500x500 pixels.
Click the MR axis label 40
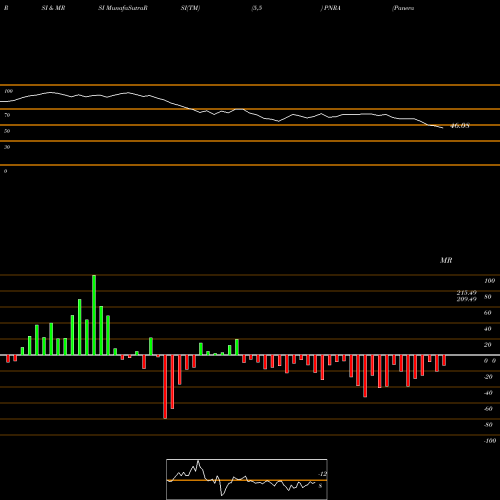click(487, 329)
